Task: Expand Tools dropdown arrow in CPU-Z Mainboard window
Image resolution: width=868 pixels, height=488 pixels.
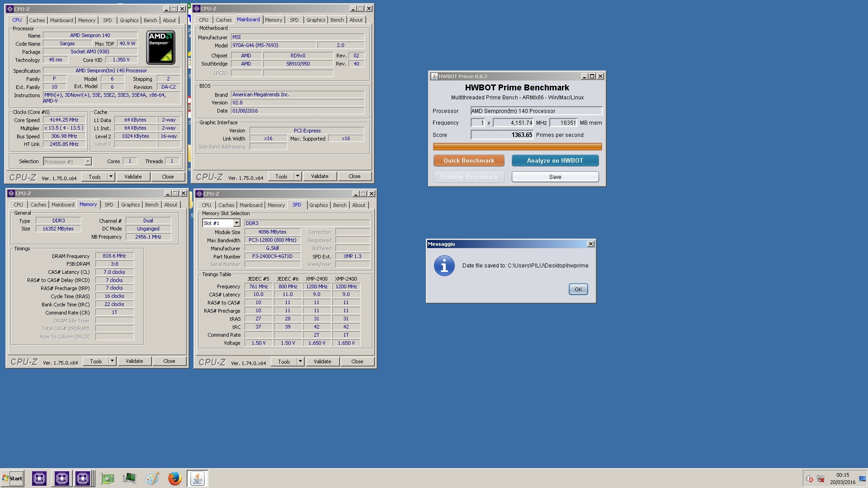Action: [297, 176]
